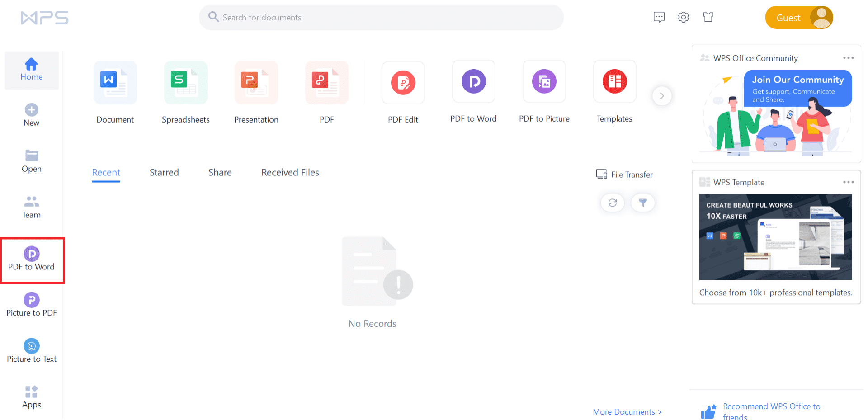868x420 pixels.
Task: Click Recommend WPS Office to friends
Action: (771, 411)
